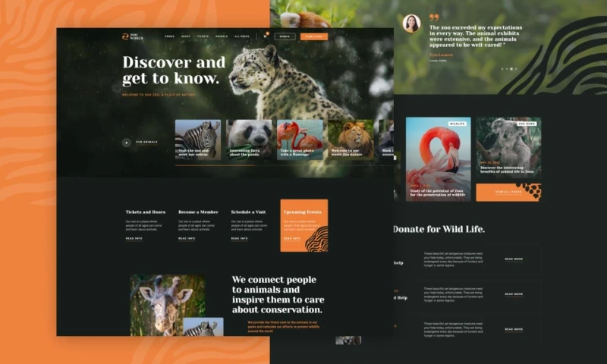The width and height of the screenshot is (607, 364).
Task: Click the Donate for Wild Life heading
Action: click(x=439, y=229)
